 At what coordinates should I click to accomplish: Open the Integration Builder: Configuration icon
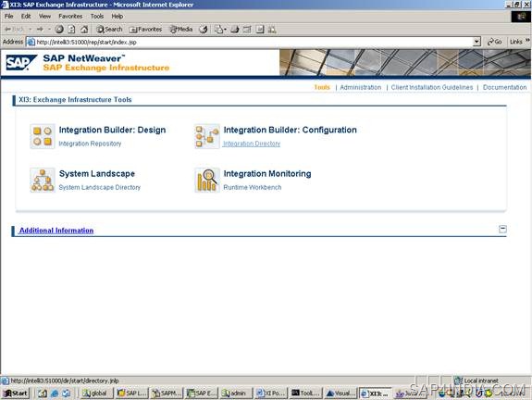tap(207, 136)
